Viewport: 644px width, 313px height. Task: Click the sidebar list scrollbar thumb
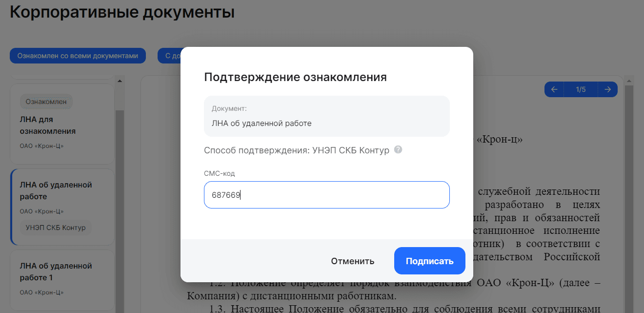[x=120, y=210]
